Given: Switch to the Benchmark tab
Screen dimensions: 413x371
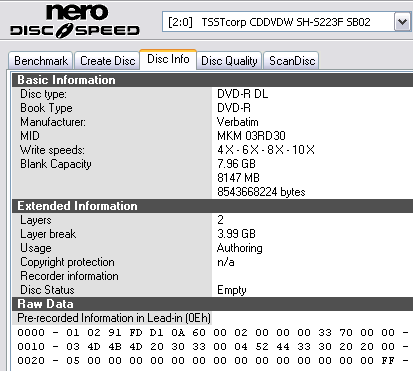Looking at the screenshot, I should [x=41, y=61].
